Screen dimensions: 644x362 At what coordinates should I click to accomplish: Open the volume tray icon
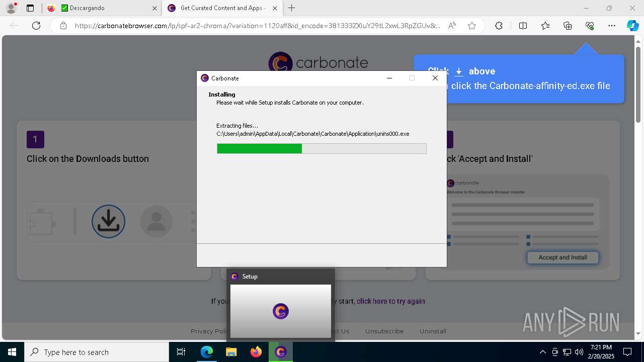pyautogui.click(x=579, y=352)
